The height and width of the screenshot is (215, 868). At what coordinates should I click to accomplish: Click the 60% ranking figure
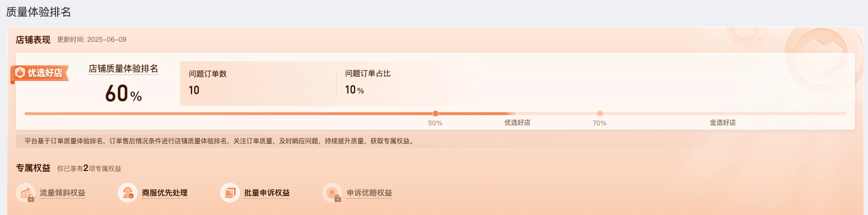click(123, 93)
